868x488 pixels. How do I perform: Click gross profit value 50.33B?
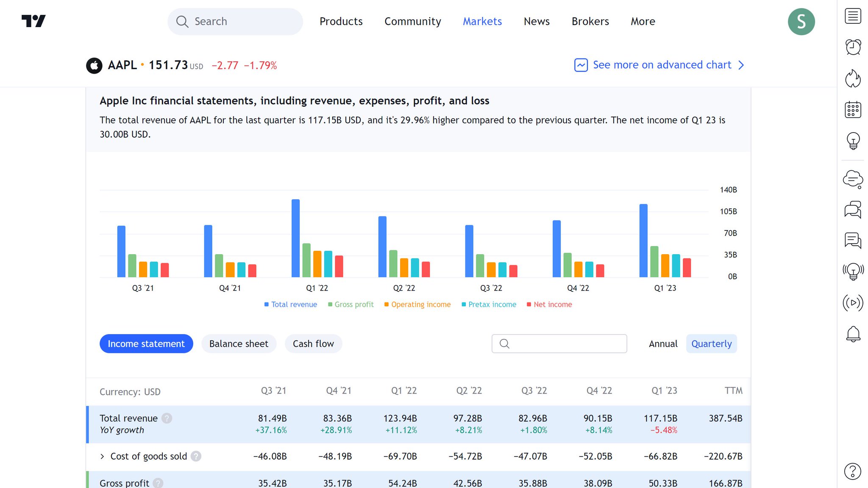point(663,483)
